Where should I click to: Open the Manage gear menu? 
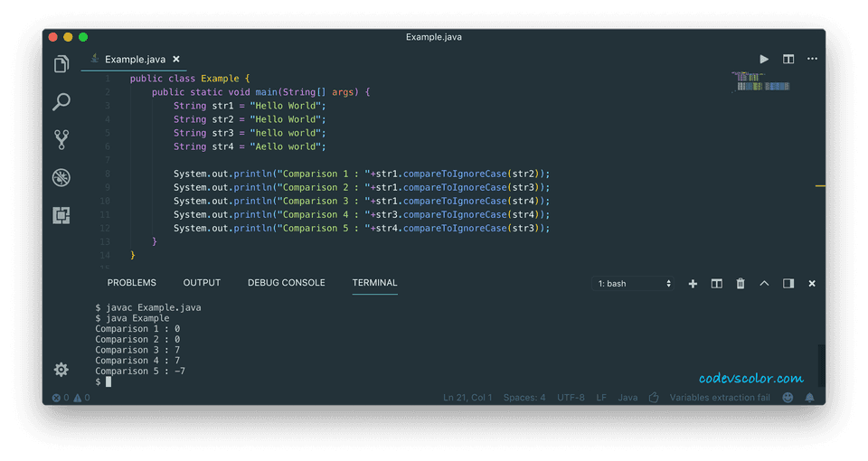click(61, 370)
